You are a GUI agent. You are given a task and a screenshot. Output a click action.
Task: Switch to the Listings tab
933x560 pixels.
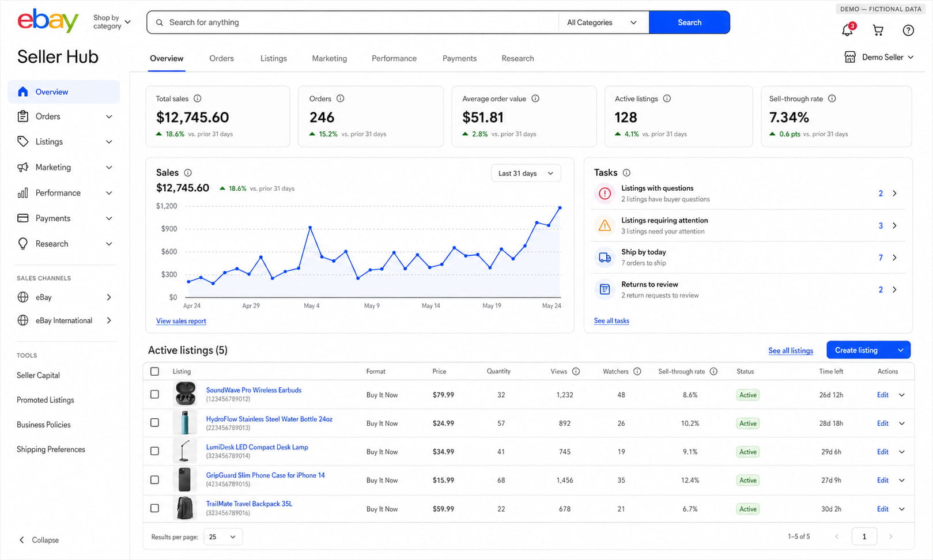(x=273, y=58)
